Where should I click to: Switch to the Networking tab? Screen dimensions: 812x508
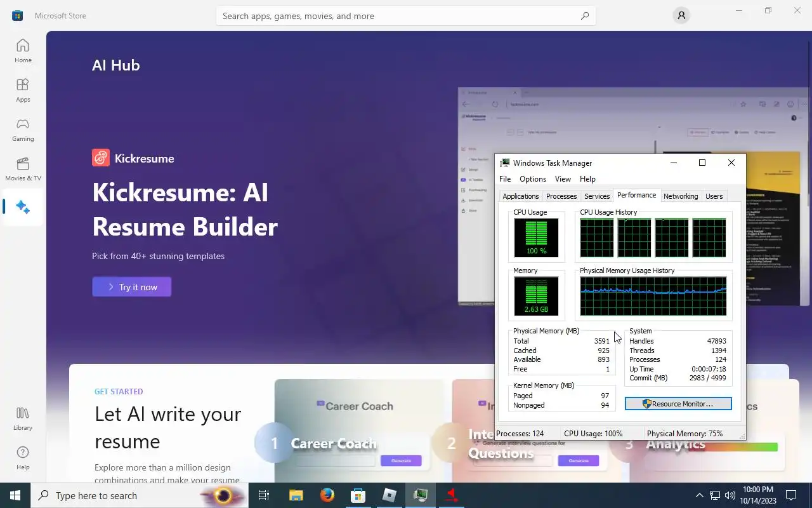pyautogui.click(x=681, y=196)
